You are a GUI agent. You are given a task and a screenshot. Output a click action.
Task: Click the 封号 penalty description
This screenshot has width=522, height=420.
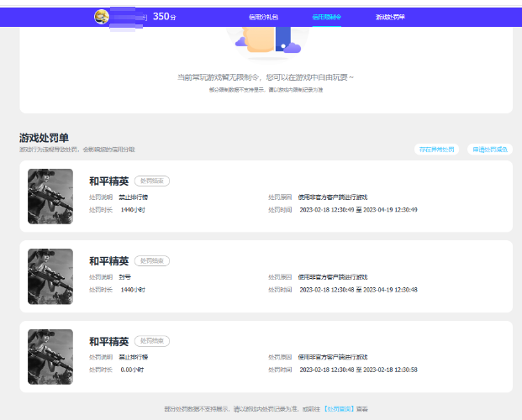coord(125,277)
